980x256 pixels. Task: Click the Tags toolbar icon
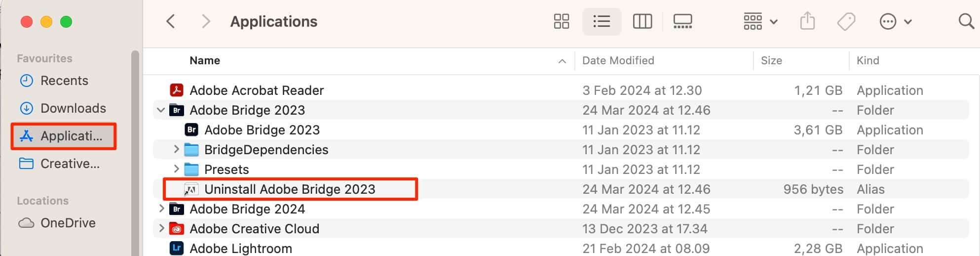point(846,22)
